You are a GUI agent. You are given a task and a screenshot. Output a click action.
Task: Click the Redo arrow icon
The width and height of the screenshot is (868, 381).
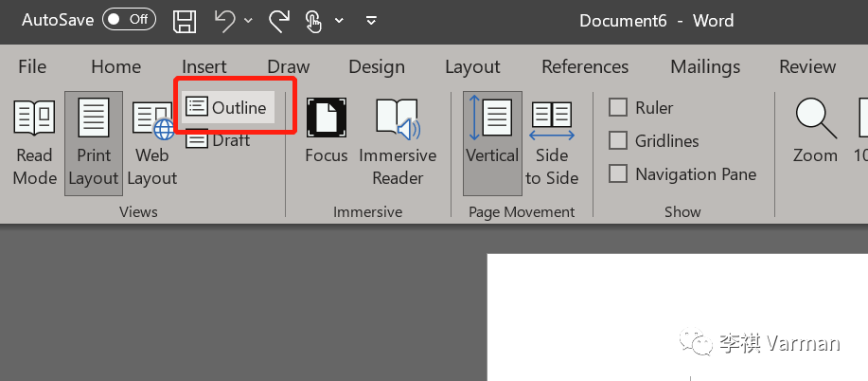280,20
